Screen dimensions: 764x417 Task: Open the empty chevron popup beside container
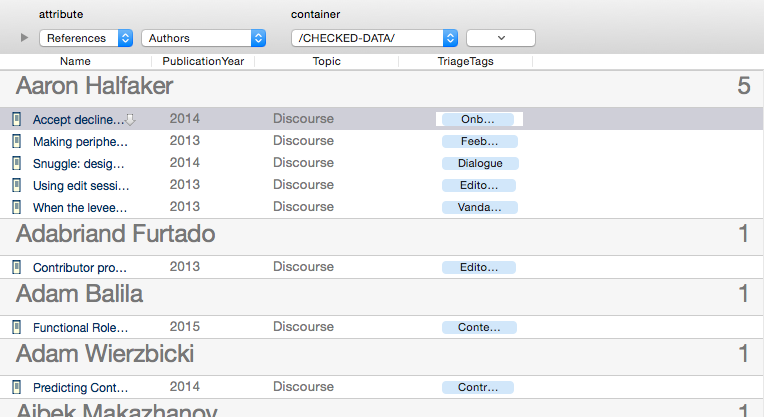tap(500, 38)
